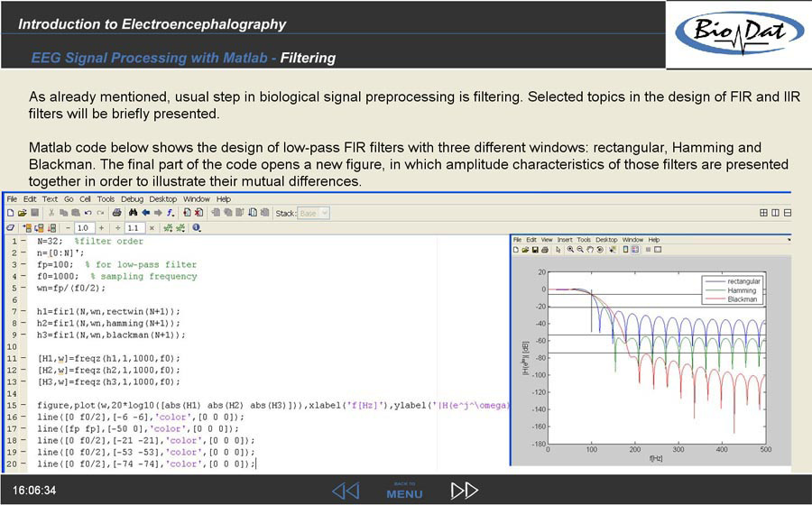The image size is (812, 505).
Task: Click code line [H1,w]=freqz(h1,1,1000,f0);
Action: tap(109, 359)
